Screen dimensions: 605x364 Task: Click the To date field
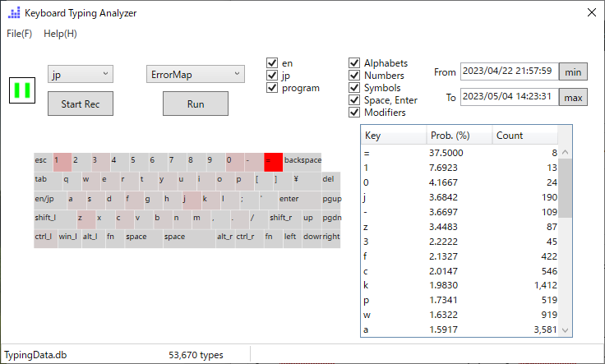click(x=510, y=97)
